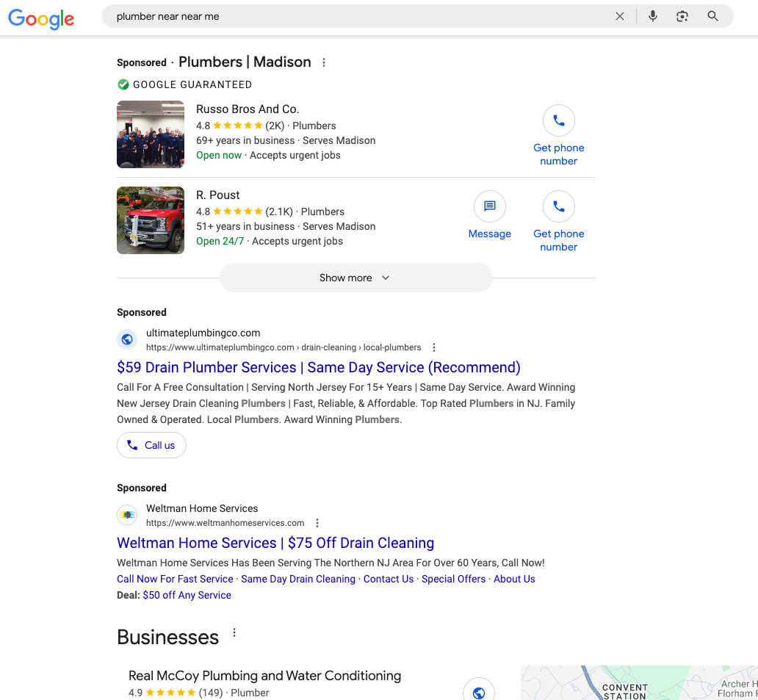
Task: Open three-dot menu for Weltman ad
Action: point(317,523)
